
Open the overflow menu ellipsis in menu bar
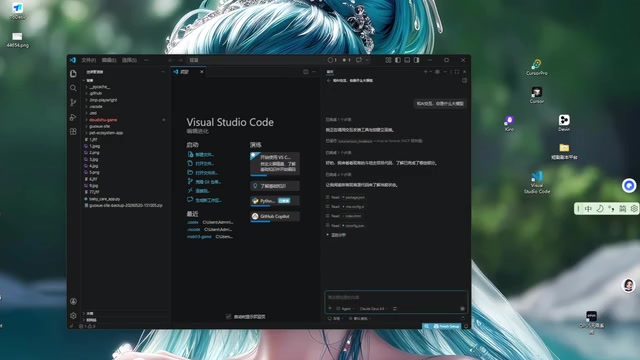pos(147,60)
